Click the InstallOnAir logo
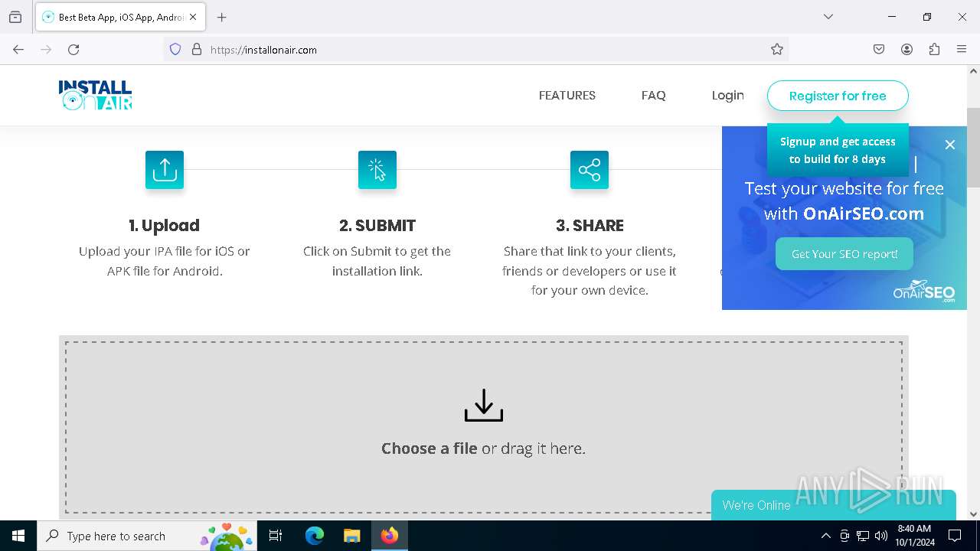This screenshot has height=551, width=980. point(96,96)
